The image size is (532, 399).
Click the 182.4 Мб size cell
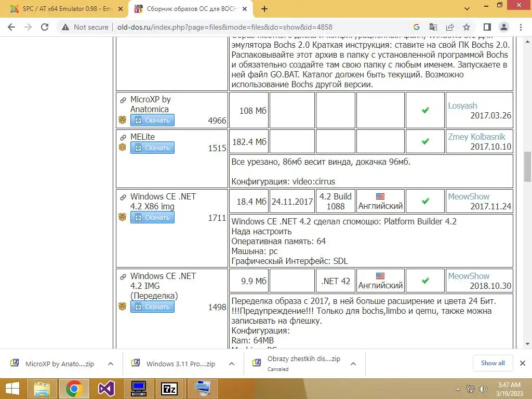coord(249,141)
